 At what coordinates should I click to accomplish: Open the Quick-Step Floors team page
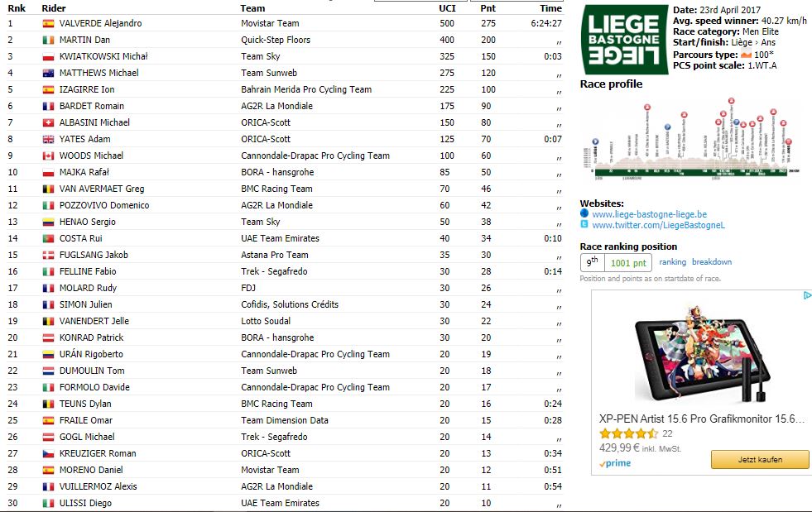276,40
